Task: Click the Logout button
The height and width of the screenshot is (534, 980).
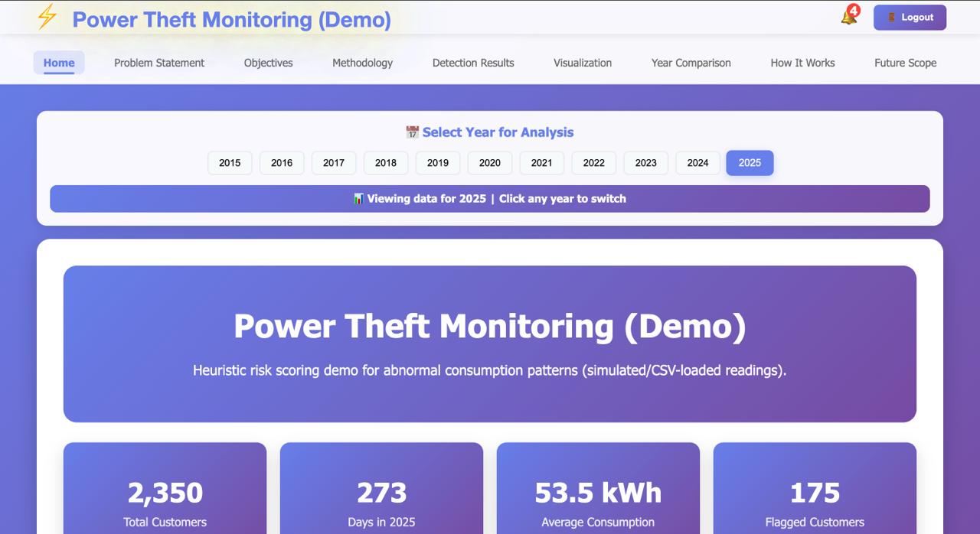Action: click(910, 18)
